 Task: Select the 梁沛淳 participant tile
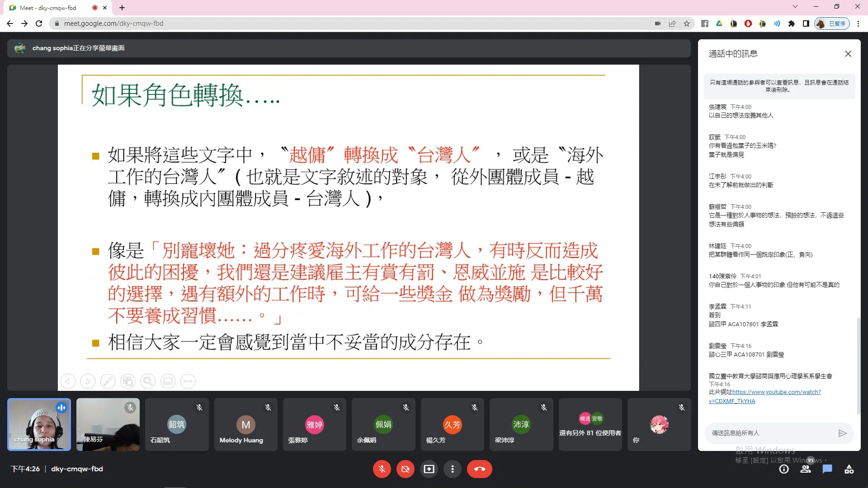521,424
